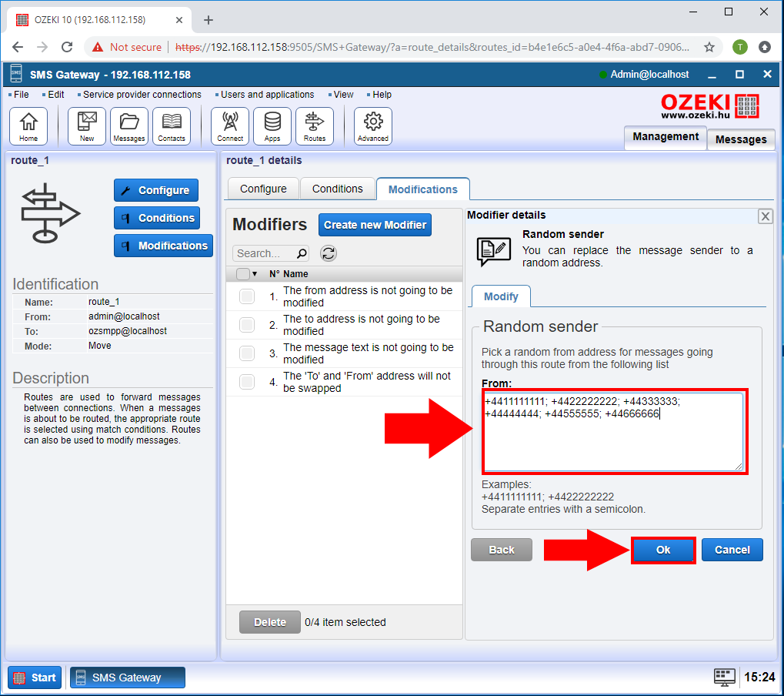
Task: Click the Name column header in modifiers list
Action: pos(295,273)
